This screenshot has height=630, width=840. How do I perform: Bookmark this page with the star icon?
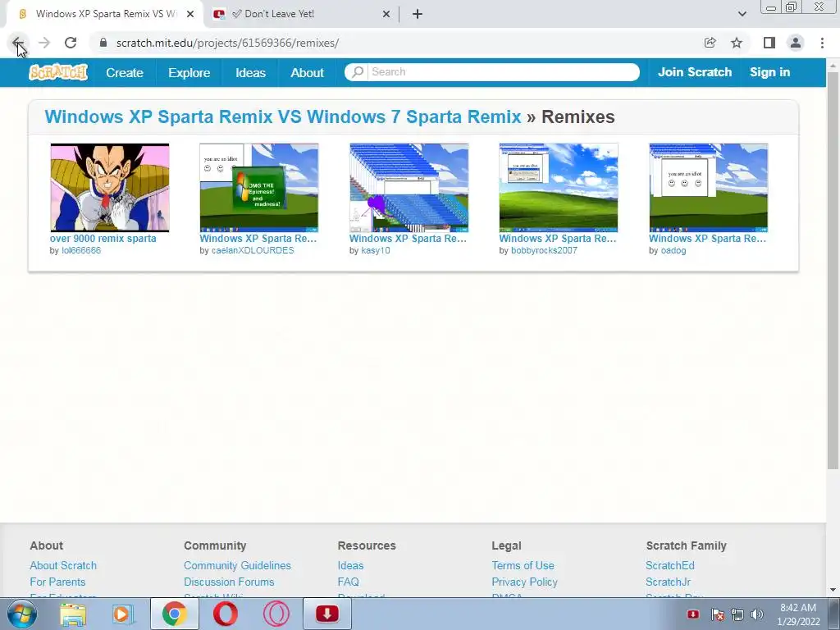[x=737, y=43]
